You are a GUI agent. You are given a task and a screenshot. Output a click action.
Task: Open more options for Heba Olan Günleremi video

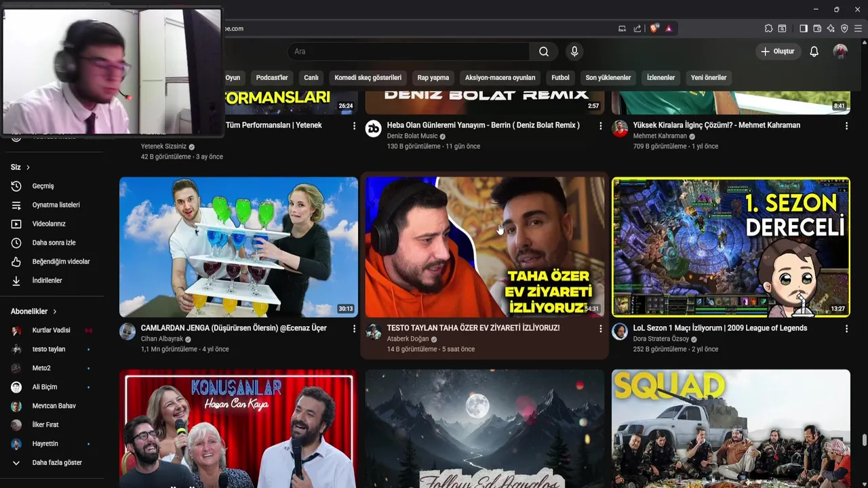pyautogui.click(x=600, y=126)
